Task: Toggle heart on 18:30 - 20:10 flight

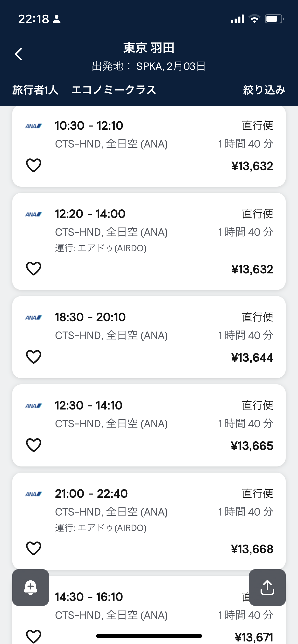Action: point(34,357)
